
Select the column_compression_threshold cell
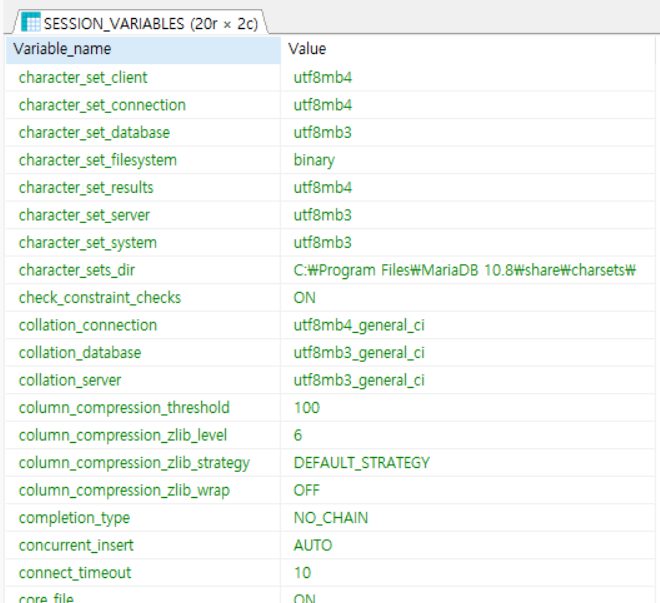coord(143,408)
